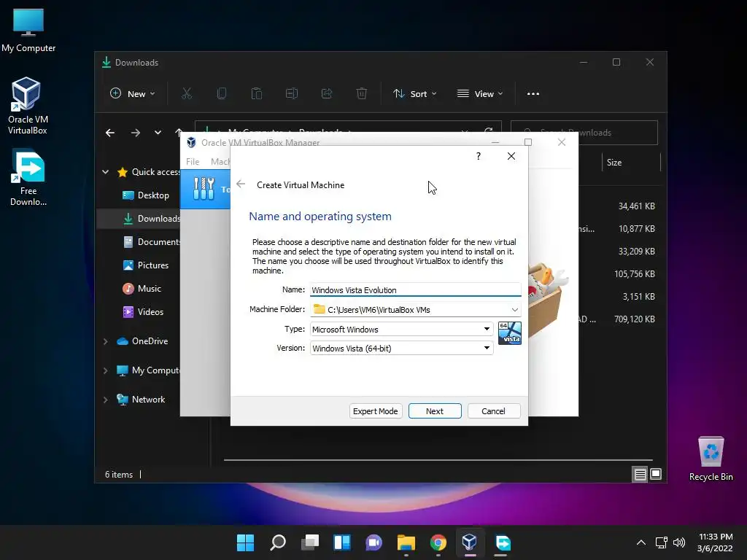The image size is (747, 560).
Task: Click the Expert Mode button
Action: pos(376,411)
